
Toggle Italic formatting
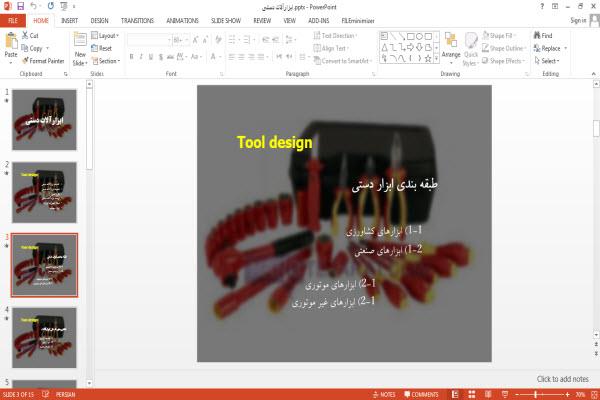coord(141,57)
